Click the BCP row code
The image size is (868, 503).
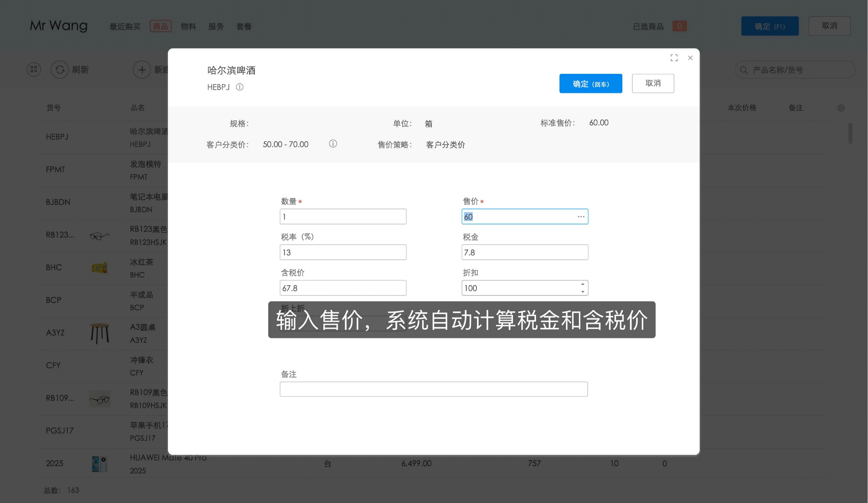54,300
